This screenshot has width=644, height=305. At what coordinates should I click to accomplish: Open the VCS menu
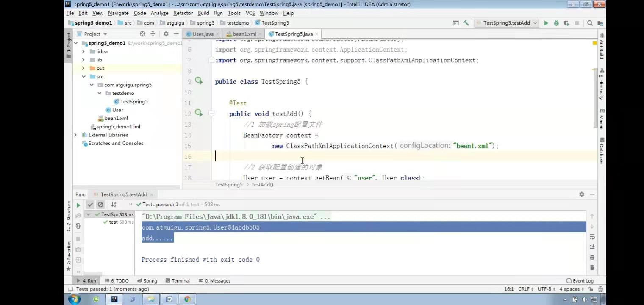point(250,13)
